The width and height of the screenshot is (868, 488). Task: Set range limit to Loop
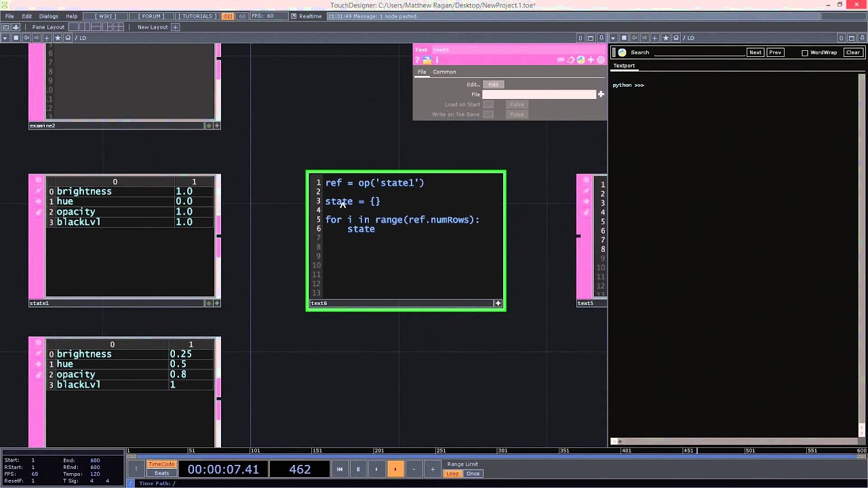[x=452, y=474]
